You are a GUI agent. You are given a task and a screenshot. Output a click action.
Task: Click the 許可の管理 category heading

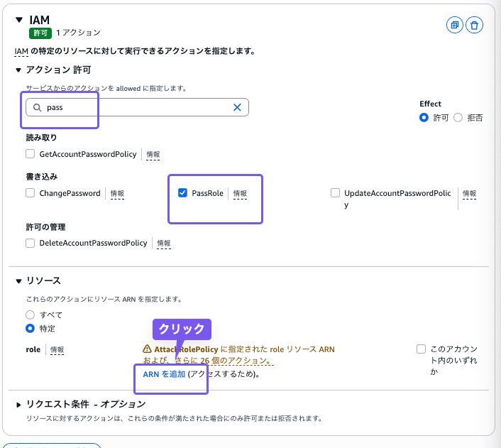pos(45,227)
